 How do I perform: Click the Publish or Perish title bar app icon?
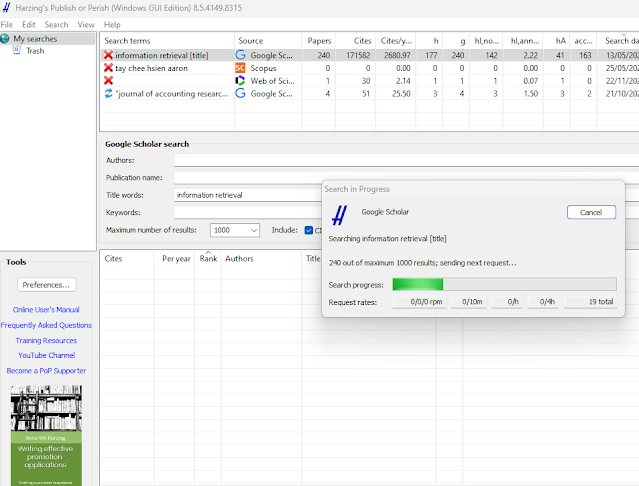[x=7, y=8]
